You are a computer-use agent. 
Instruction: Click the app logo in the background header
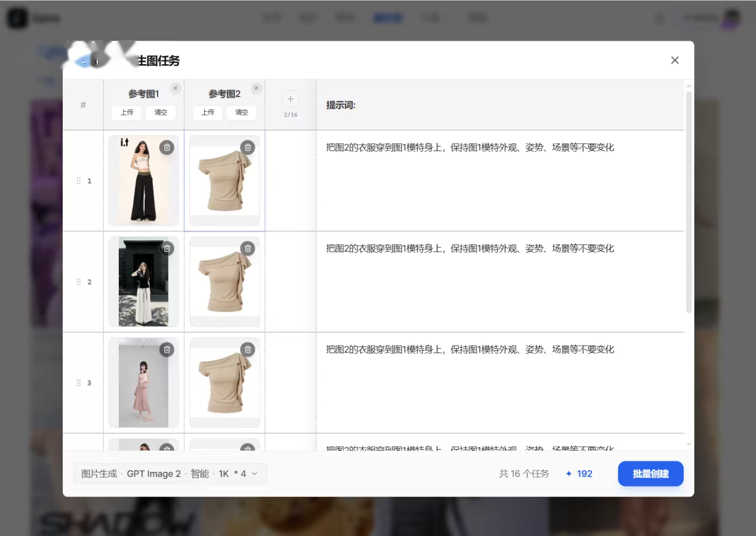pos(17,18)
